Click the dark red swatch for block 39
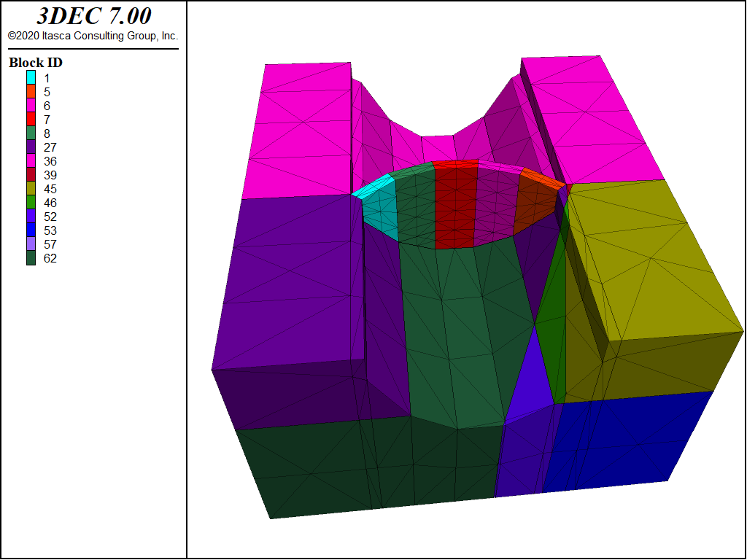Screen dimensions: 747x560 click(x=31, y=174)
